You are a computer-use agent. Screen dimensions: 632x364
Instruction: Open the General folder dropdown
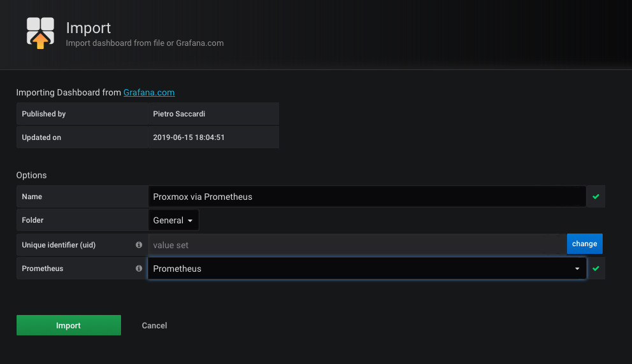[173, 220]
